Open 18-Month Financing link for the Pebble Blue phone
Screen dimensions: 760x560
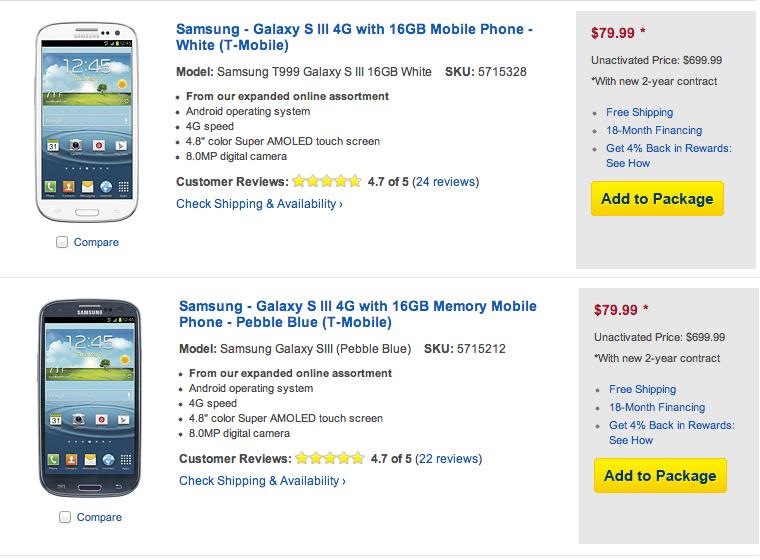tap(657, 407)
